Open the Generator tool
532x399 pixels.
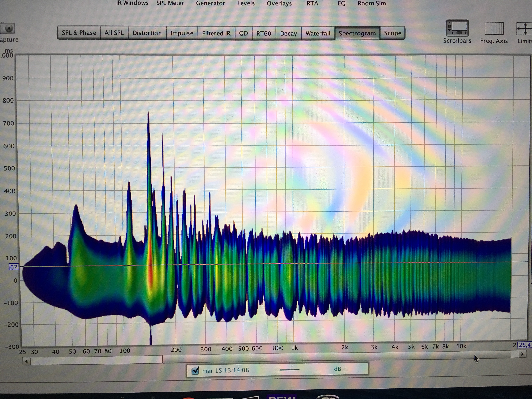tap(210, 3)
